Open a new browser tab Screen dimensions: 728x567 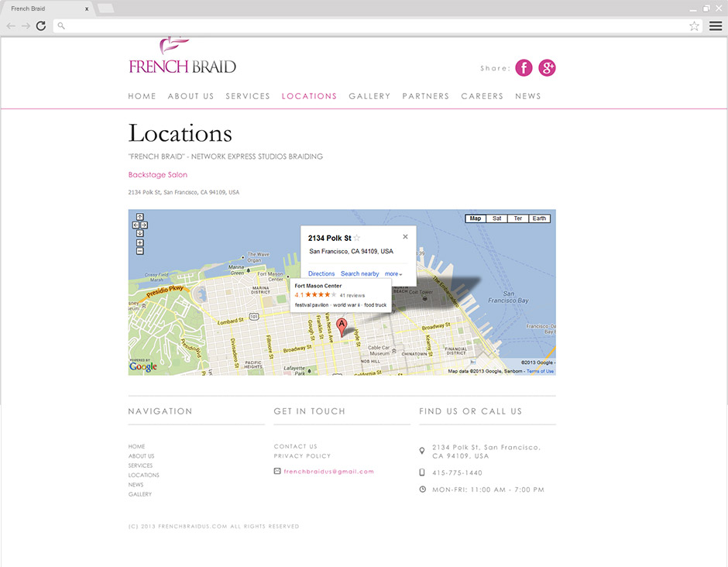[106, 9]
